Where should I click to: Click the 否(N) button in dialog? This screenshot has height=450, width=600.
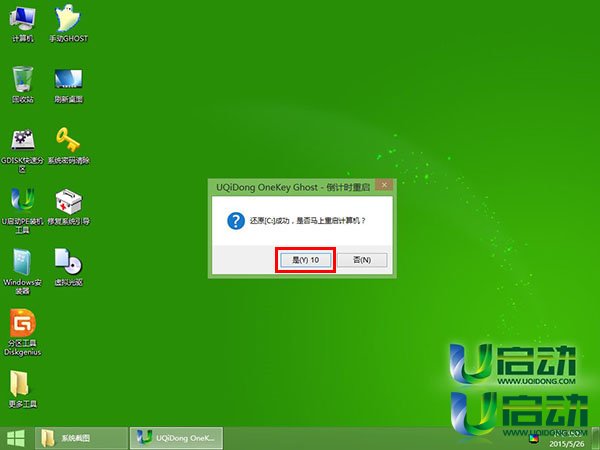point(362,260)
